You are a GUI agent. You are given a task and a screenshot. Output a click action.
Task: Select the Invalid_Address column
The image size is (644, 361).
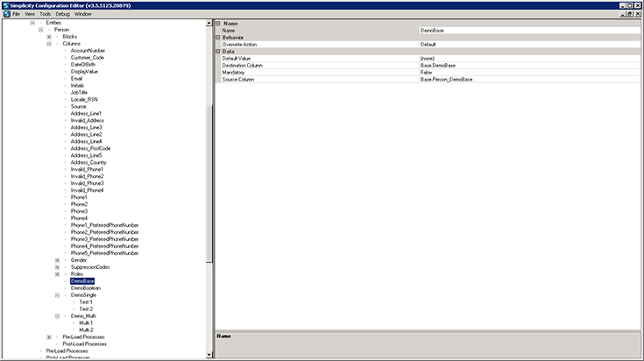(x=87, y=120)
